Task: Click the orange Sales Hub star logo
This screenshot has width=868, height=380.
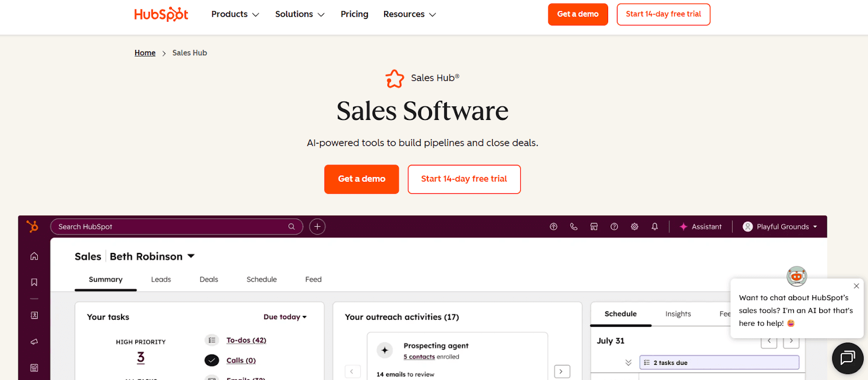Action: (x=395, y=79)
